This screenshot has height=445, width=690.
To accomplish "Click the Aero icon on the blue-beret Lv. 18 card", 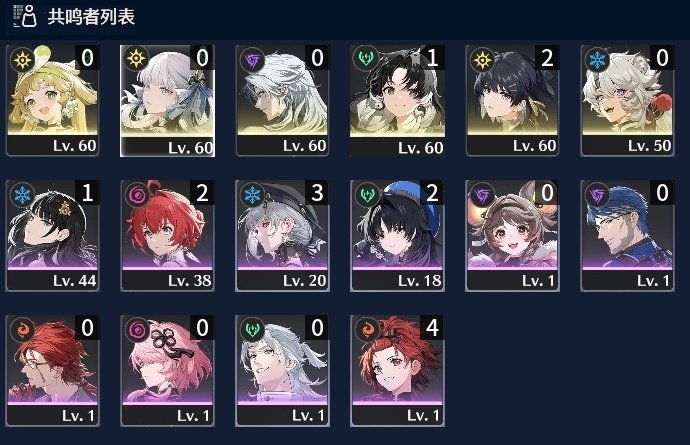I will [x=367, y=195].
